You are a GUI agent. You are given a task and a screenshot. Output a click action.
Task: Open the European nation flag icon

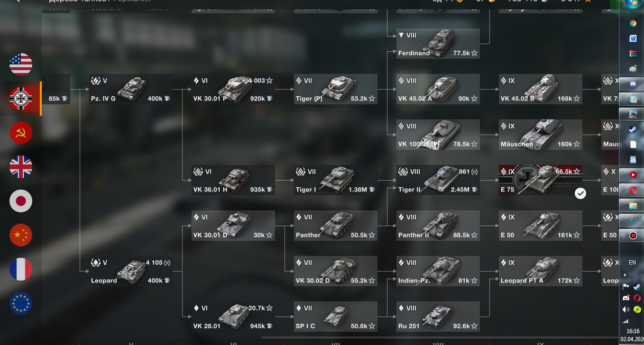click(x=21, y=303)
